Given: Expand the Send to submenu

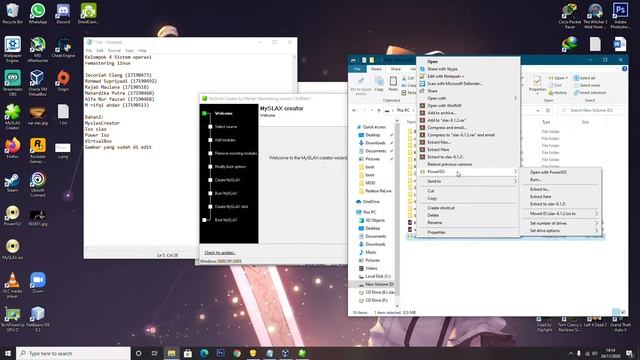Looking at the screenshot, I should 469,181.
